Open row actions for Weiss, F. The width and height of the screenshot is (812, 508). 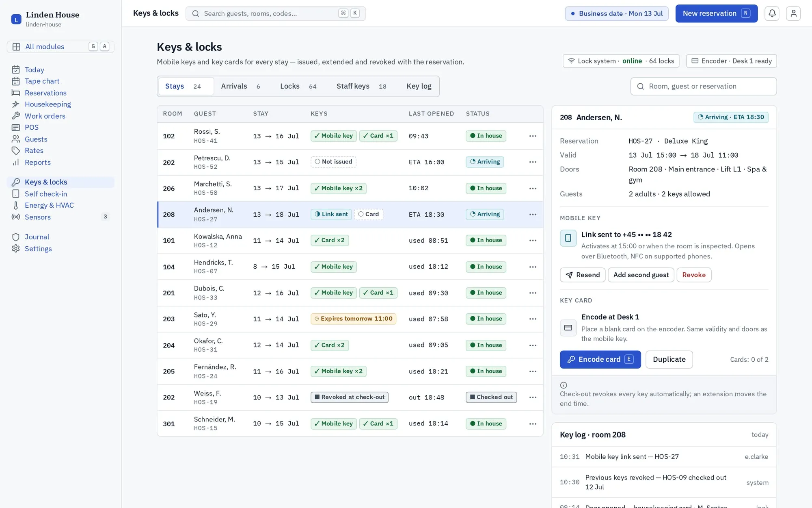[533, 397]
